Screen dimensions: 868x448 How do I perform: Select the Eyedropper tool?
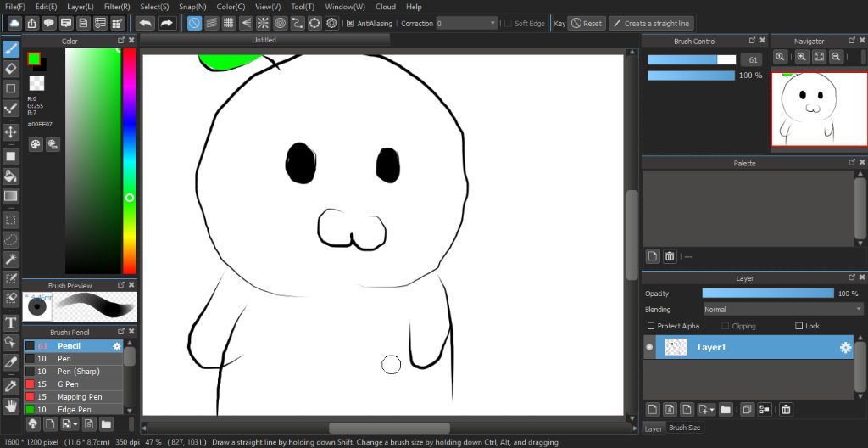coord(10,386)
